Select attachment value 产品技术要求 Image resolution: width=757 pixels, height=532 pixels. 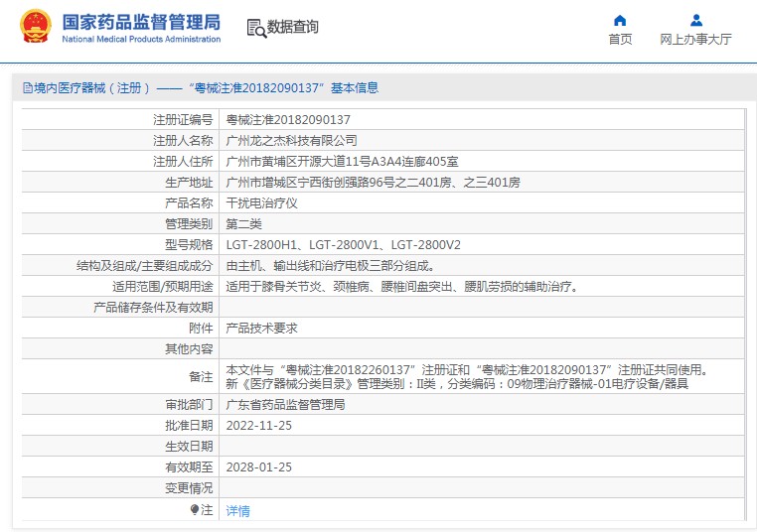261,328
